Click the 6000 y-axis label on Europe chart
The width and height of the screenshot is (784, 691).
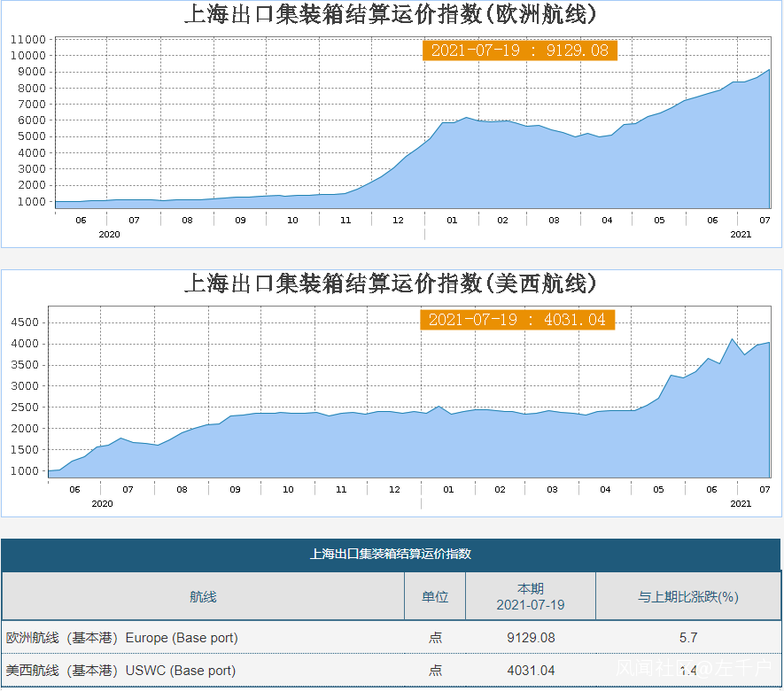click(x=32, y=120)
